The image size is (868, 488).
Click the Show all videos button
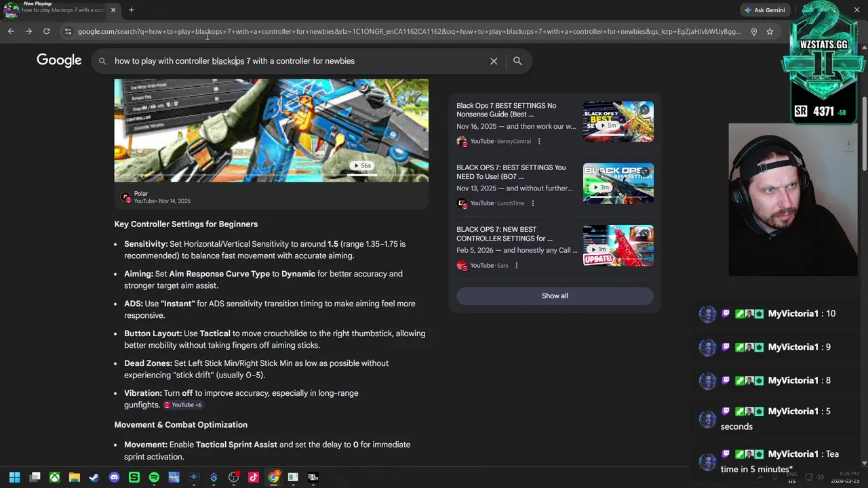click(x=555, y=296)
